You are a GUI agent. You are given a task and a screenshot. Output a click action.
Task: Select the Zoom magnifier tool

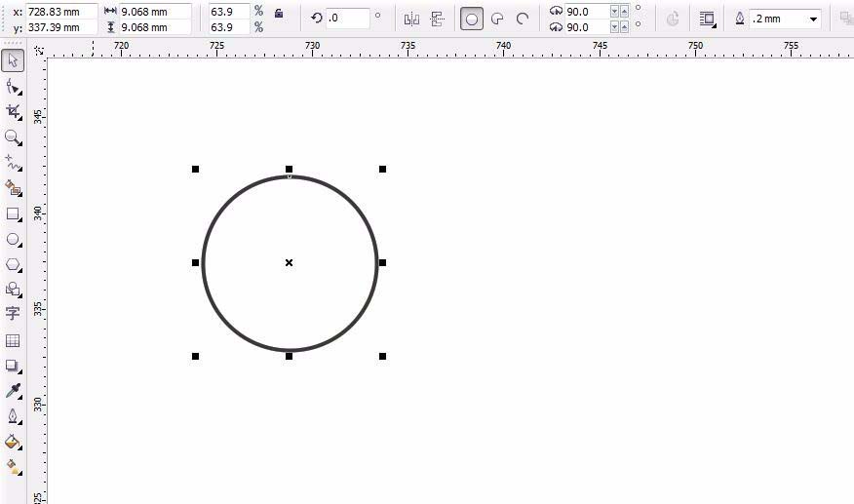click(x=13, y=137)
